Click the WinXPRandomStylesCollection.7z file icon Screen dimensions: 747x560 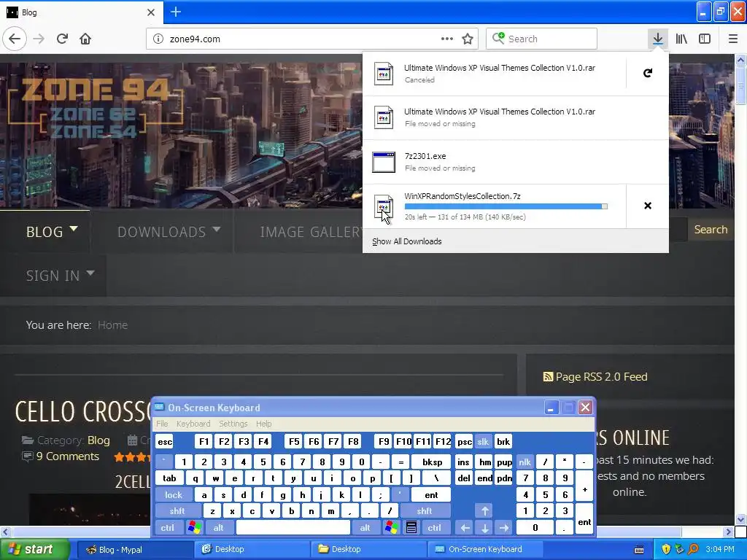click(x=384, y=206)
